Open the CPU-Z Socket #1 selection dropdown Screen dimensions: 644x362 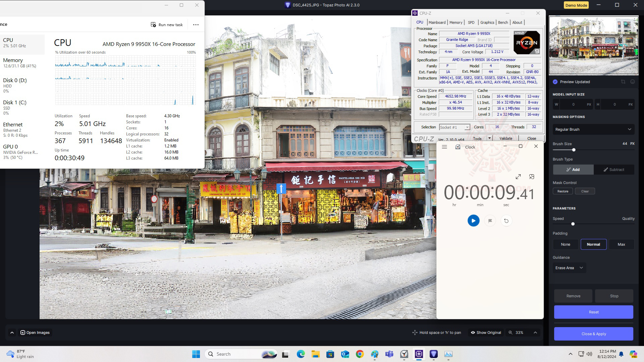coord(455,127)
